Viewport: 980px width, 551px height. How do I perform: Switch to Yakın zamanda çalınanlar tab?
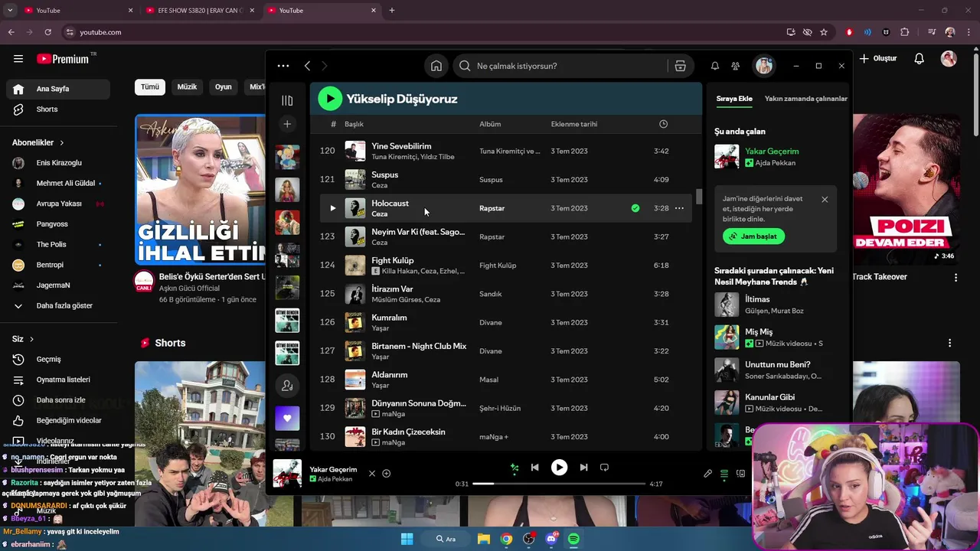806,99
